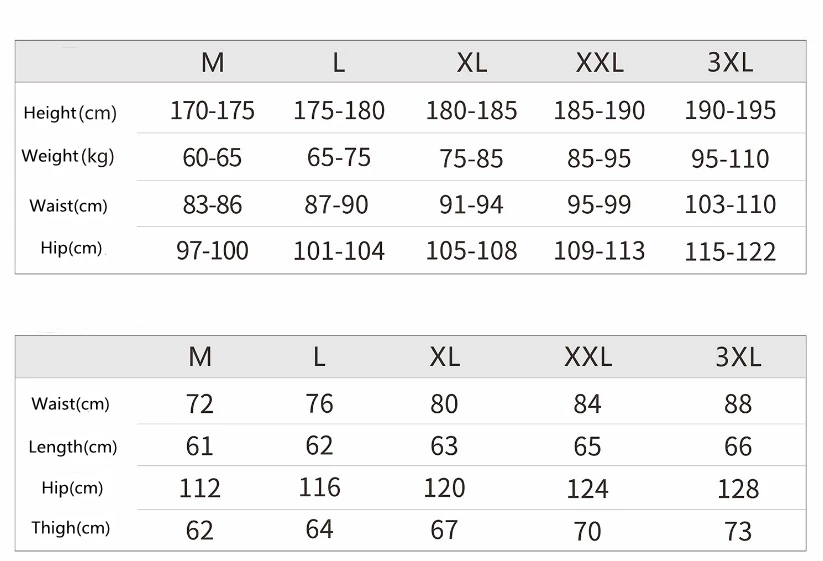Viewport: 823px width, 561px height.
Task: Click the thigh value 73
Action: 738,530
